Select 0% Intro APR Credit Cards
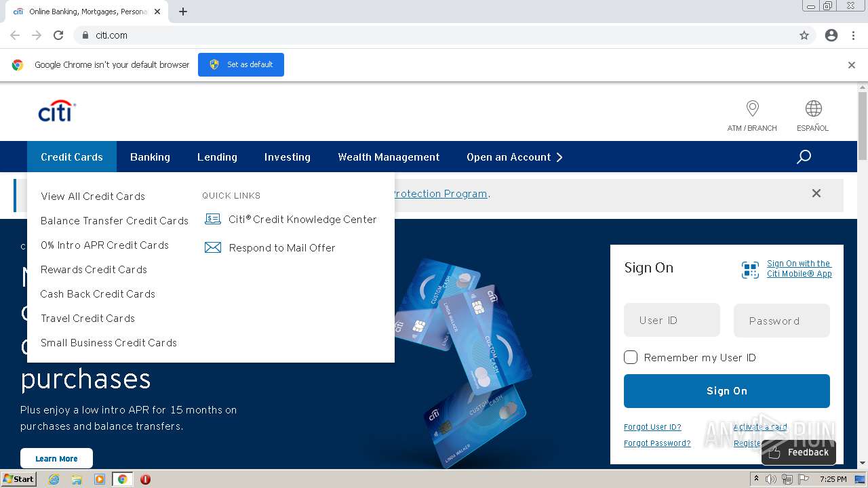The width and height of the screenshot is (868, 488). point(104,245)
